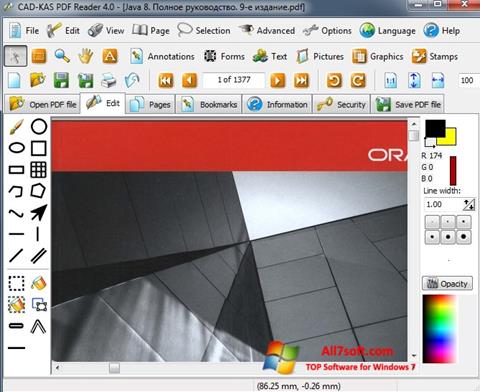Switch to the Bookmarks tab
Image resolution: width=480 pixels, height=392 pixels.
tap(209, 105)
